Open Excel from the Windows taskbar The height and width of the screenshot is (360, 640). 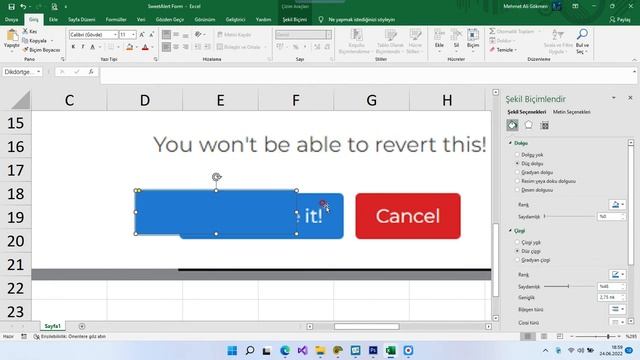click(x=391, y=351)
